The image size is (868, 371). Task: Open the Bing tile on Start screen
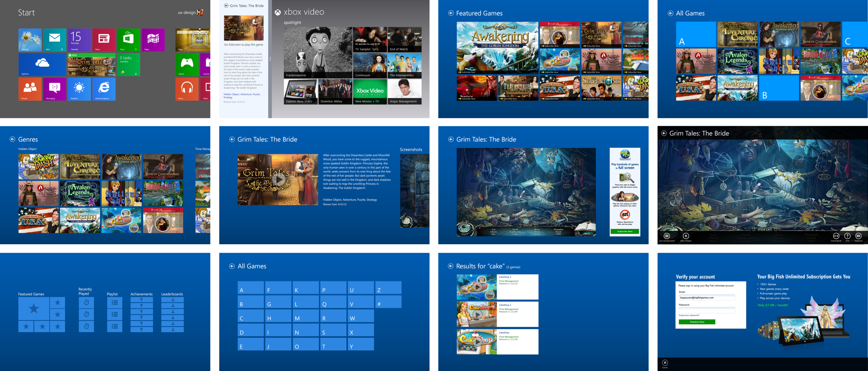tap(193, 40)
